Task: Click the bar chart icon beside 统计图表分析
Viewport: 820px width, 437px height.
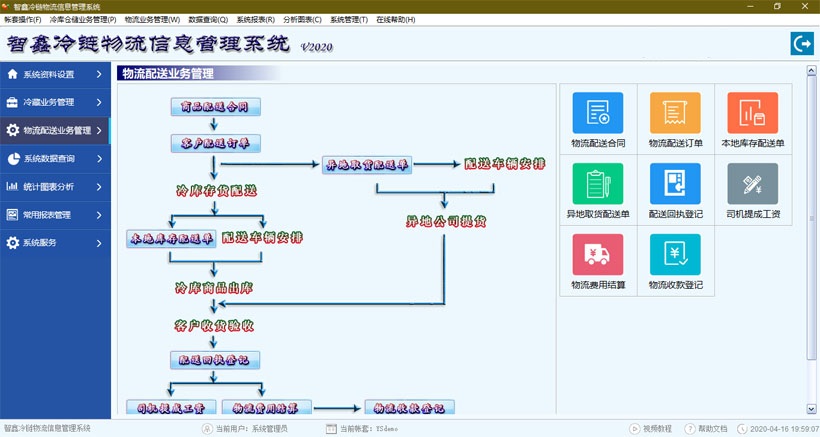Action: [x=13, y=186]
